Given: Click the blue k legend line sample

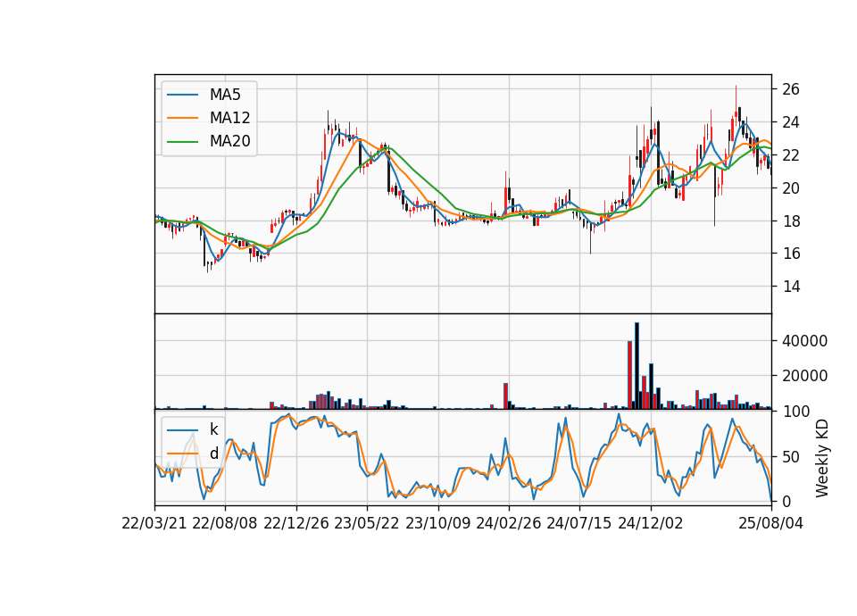Looking at the screenshot, I should click(x=182, y=430).
